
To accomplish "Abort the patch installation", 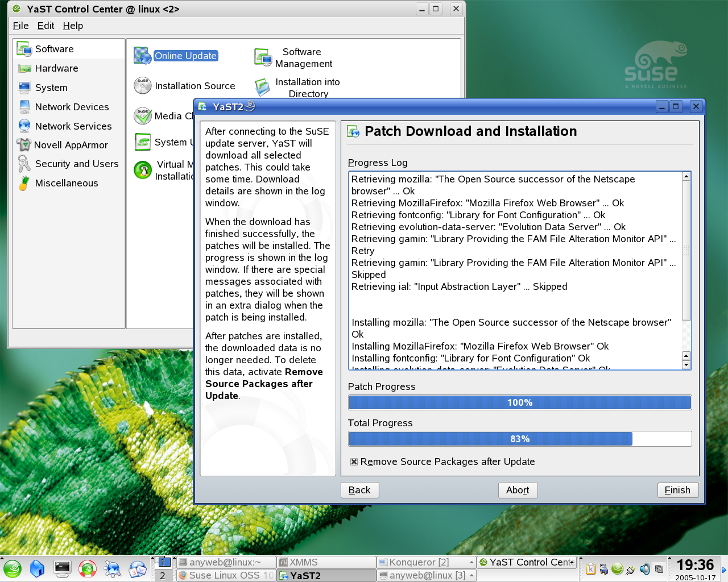I will click(518, 490).
